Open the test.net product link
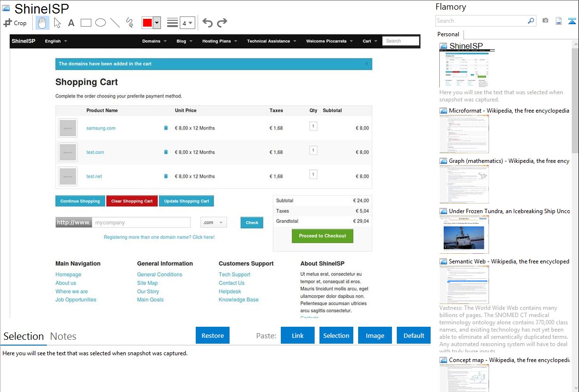579x392 pixels. click(x=94, y=176)
